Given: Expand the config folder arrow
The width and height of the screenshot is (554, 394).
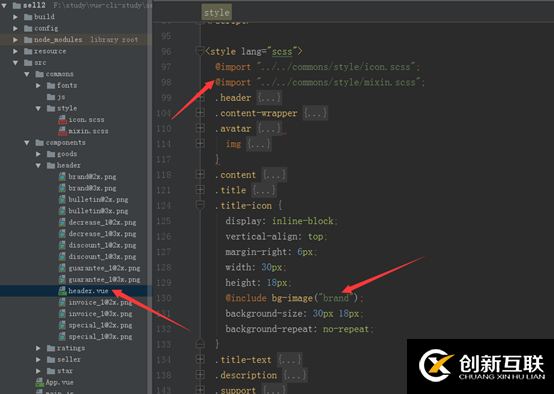Looking at the screenshot, I should 15,28.
